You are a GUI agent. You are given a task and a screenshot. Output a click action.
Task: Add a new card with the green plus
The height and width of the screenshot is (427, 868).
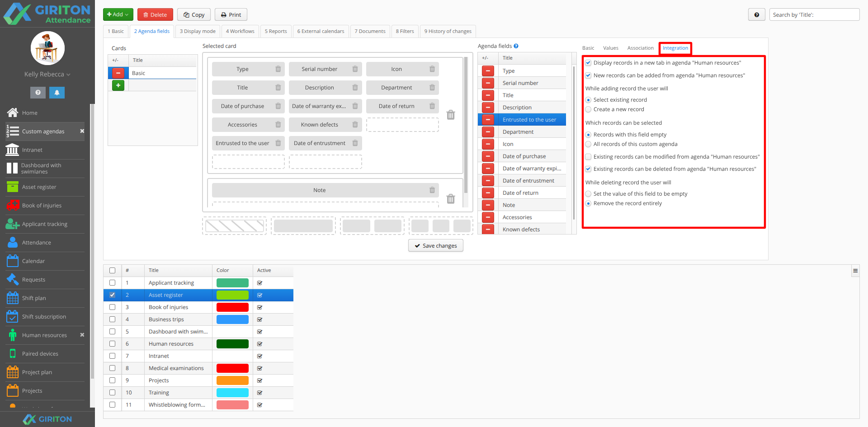click(118, 85)
